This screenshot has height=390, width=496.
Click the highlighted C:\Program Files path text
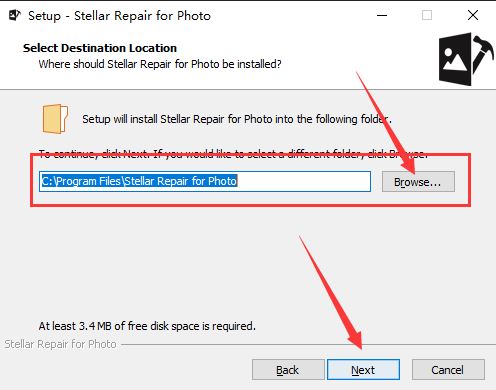139,181
